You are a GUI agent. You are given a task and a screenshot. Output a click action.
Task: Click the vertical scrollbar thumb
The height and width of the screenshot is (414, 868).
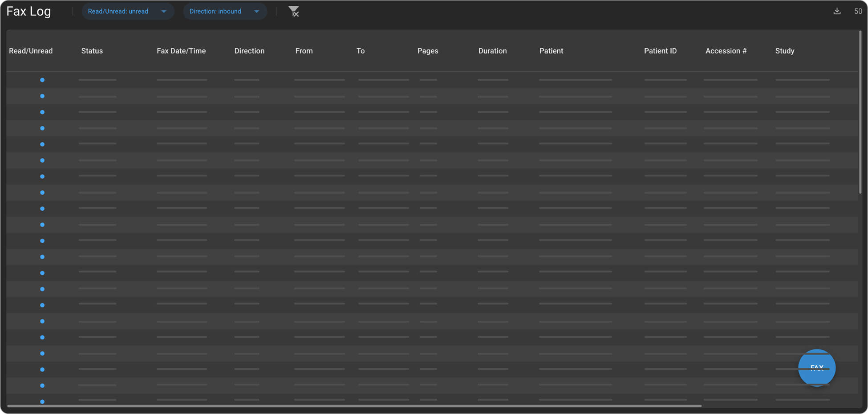coord(860,111)
